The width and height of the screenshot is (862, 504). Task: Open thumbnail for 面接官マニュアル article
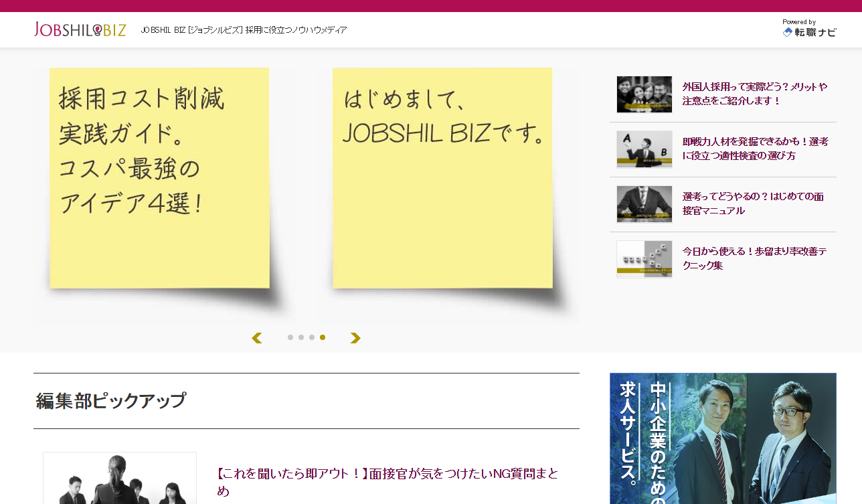click(644, 204)
